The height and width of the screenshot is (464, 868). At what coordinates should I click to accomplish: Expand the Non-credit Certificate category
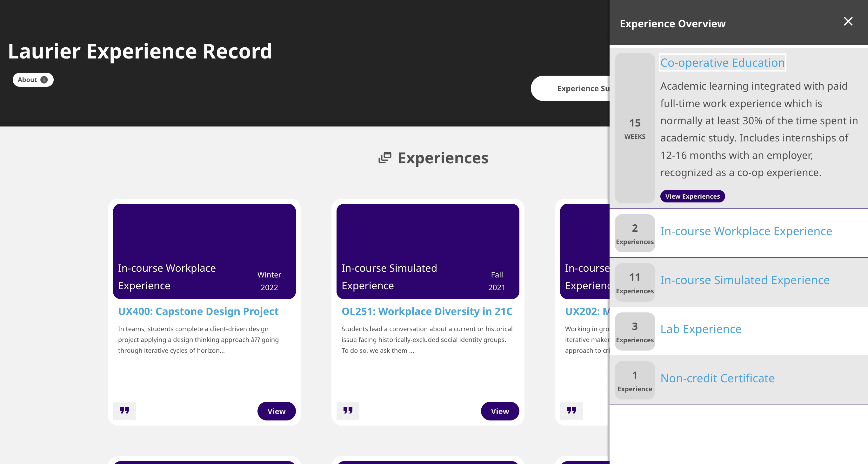pyautogui.click(x=717, y=378)
